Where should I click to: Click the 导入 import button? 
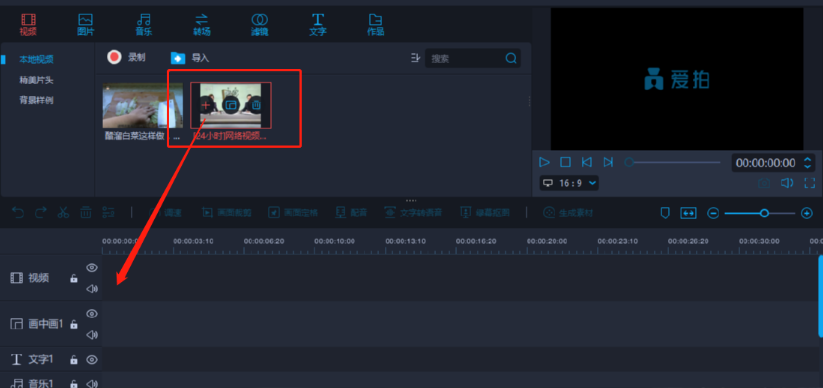[x=190, y=58]
